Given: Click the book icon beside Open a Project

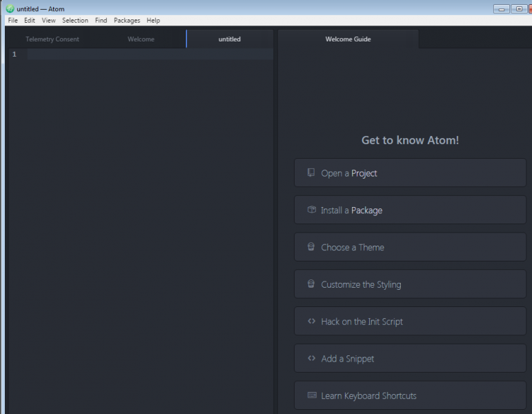Looking at the screenshot, I should 311,172.
